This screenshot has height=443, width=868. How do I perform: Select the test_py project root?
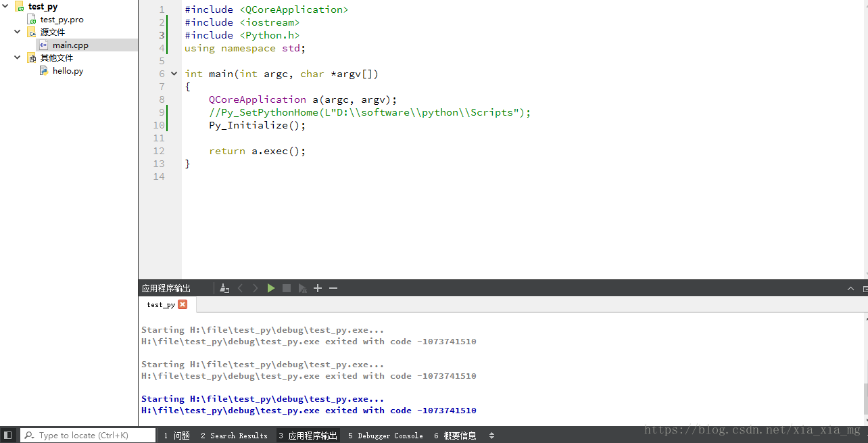point(43,7)
